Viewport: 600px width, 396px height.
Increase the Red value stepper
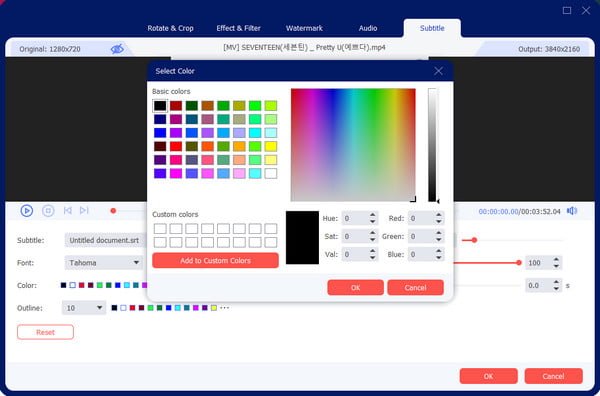coord(439,215)
